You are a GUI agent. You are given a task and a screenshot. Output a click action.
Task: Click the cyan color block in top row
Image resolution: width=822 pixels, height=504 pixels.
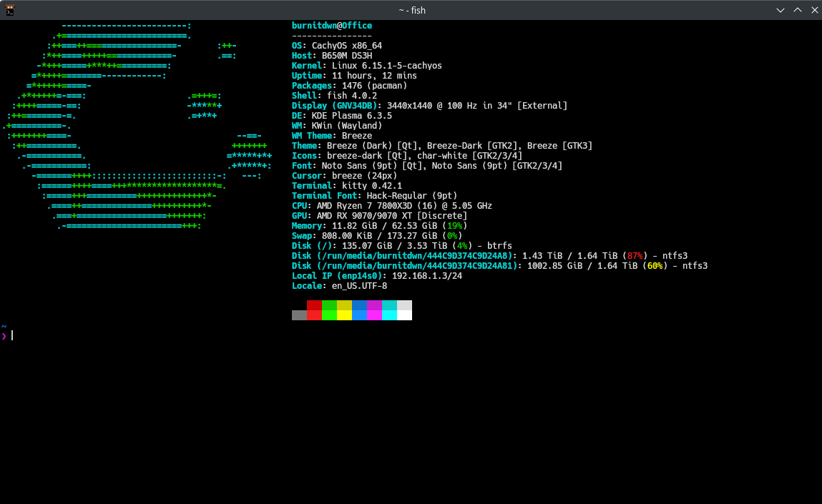pos(389,305)
